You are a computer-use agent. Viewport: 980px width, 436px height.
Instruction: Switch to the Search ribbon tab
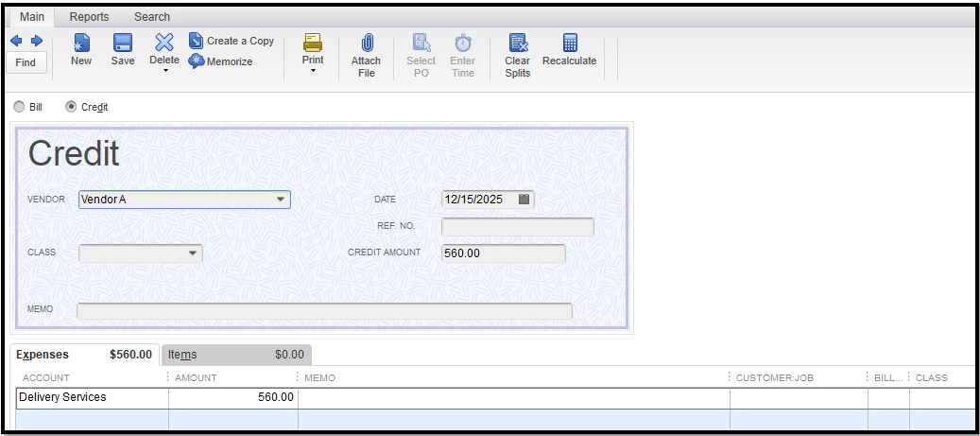click(x=152, y=17)
